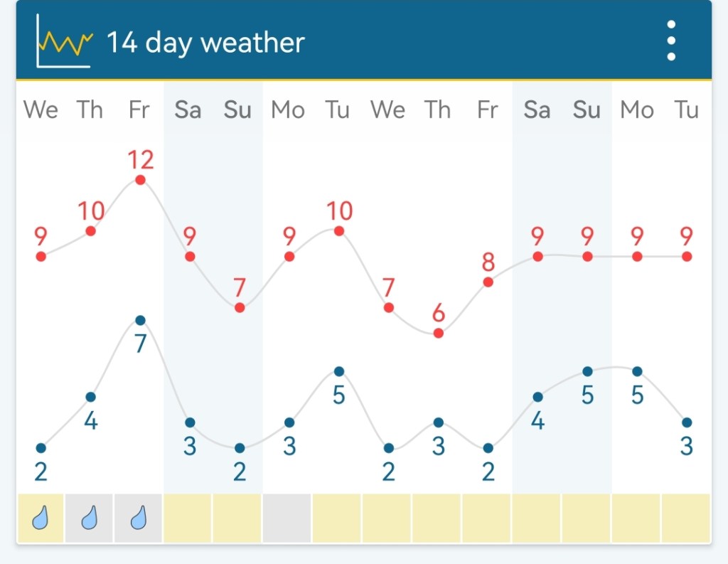The width and height of the screenshot is (728, 564).
Task: Click the grey precipitation cell under first Monday
Action: tap(287, 518)
